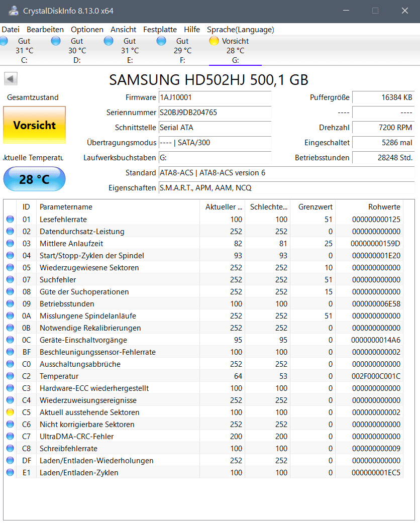Screen dimensions: 420x524
Task: Click status orb for Betriebsstunden 09 row
Action: (10, 303)
